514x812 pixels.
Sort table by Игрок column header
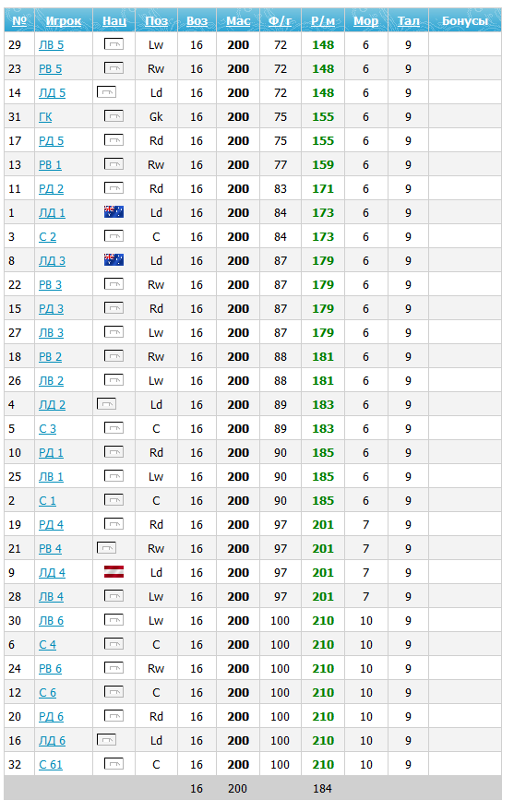coord(64,20)
